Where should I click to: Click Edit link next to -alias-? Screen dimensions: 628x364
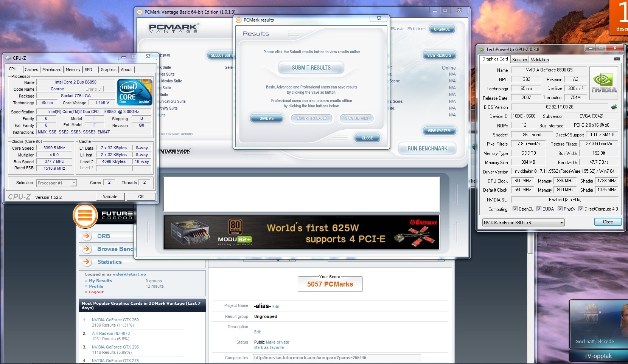(x=275, y=307)
